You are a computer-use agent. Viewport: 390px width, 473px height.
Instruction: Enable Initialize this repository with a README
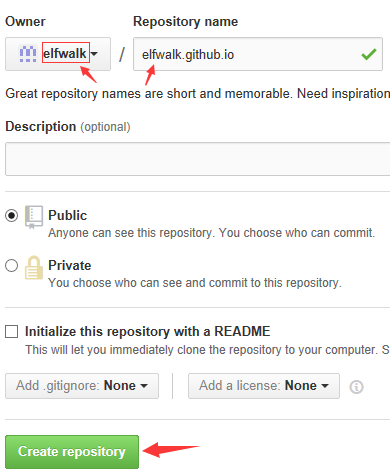(x=11, y=332)
